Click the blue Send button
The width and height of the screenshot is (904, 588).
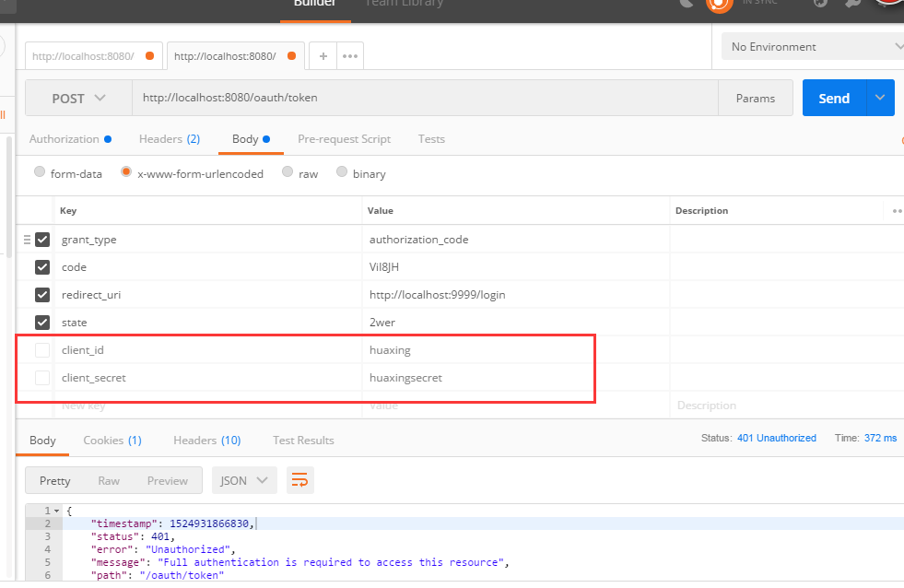(833, 99)
